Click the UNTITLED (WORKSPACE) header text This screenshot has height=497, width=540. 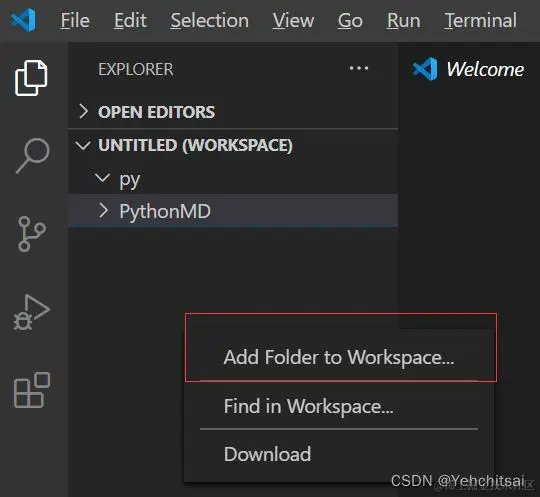coord(195,145)
